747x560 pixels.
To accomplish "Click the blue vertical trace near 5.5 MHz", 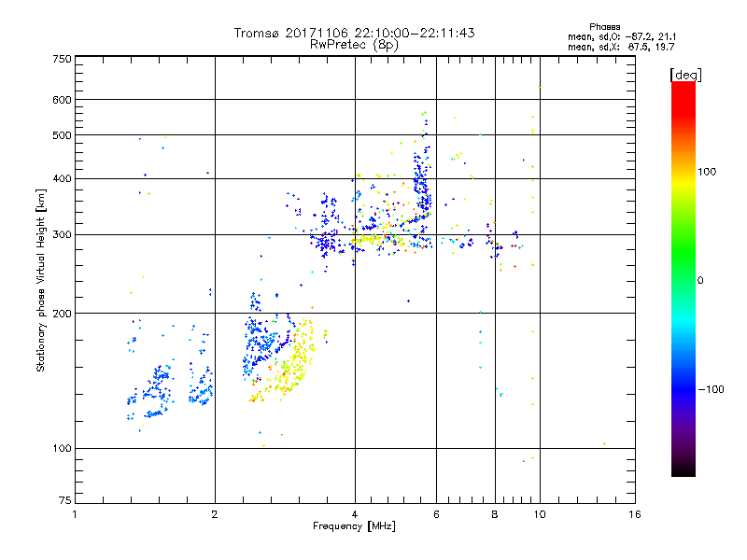I will 422,181.
